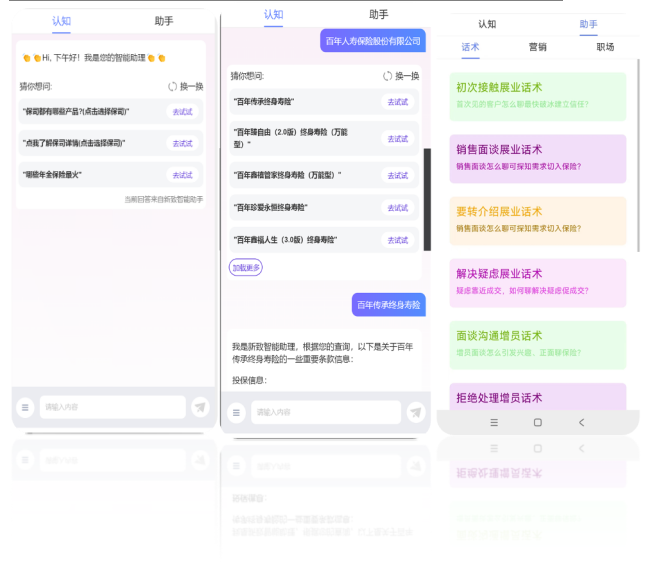Click 猜你想问 label in middle screen
The height and width of the screenshot is (565, 654).
click(247, 76)
